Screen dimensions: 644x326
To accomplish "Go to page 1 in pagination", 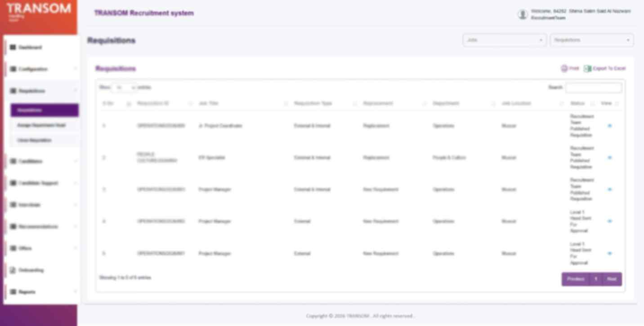I will click(x=596, y=279).
